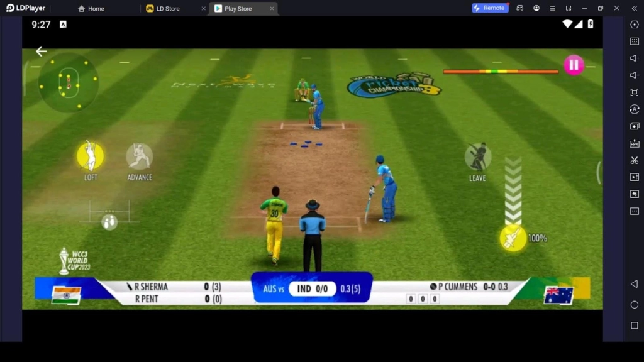The width and height of the screenshot is (644, 362).
Task: Tap the Leave ball button
Action: pos(478,156)
